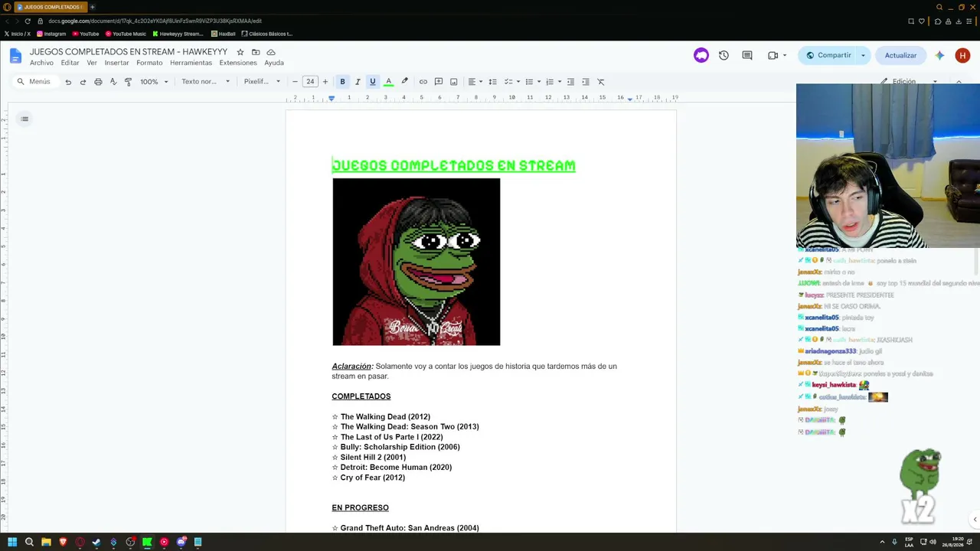Open the highlight color pen tool
Viewport: 980px width, 551px height.
[404, 82]
